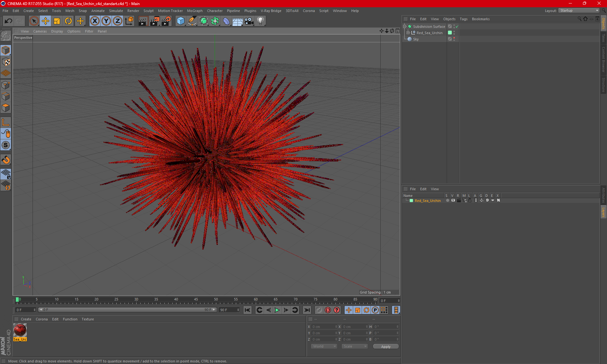Screen dimensions: 607x364
Task: Add Subdivision Surface generator icon
Action: (x=204, y=21)
